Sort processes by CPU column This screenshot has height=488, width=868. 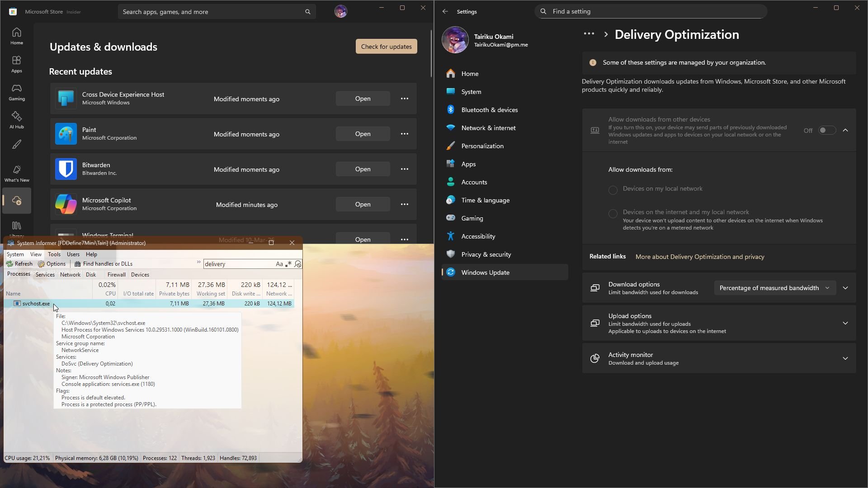pos(105,289)
